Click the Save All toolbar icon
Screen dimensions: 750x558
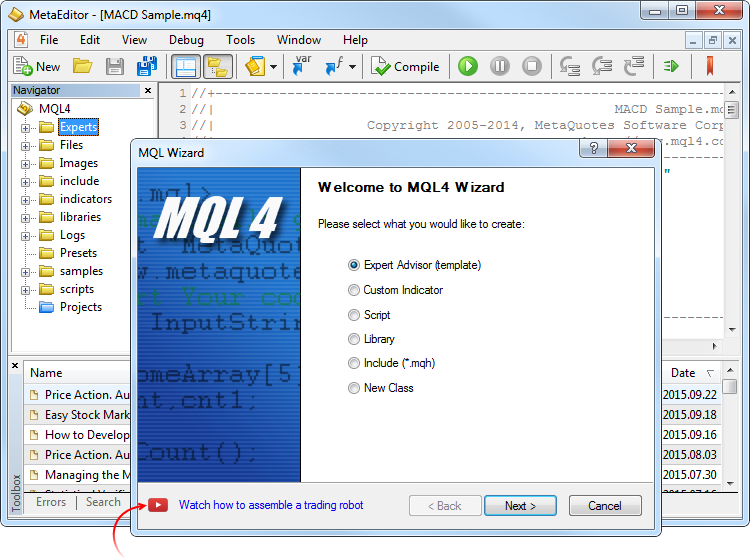pyautogui.click(x=147, y=67)
